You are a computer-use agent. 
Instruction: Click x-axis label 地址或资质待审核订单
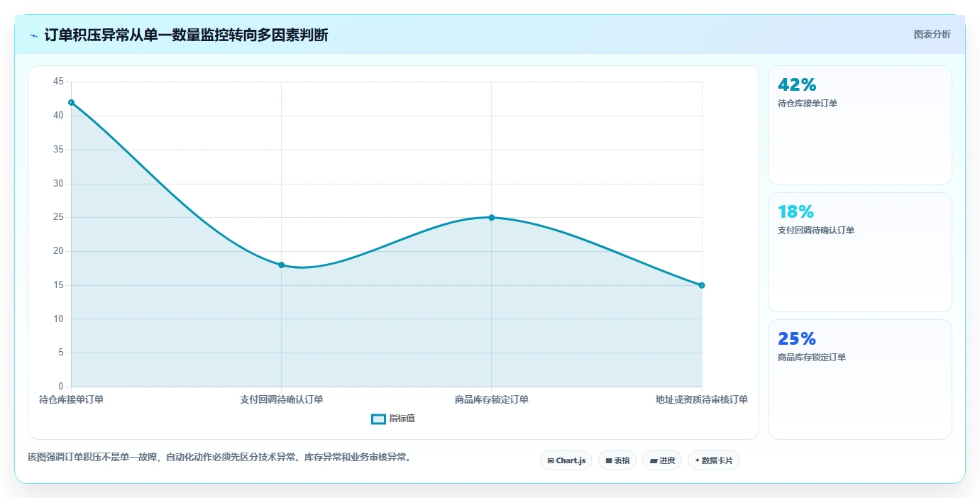coord(702,399)
